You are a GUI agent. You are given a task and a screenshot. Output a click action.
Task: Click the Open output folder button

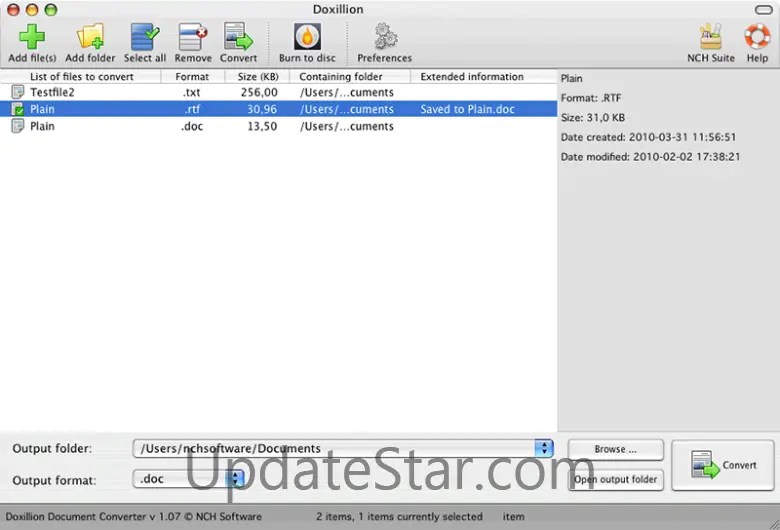click(615, 480)
